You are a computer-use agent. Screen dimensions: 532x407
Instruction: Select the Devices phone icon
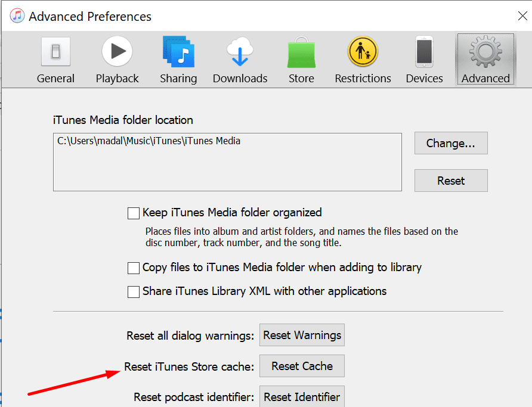tap(425, 51)
